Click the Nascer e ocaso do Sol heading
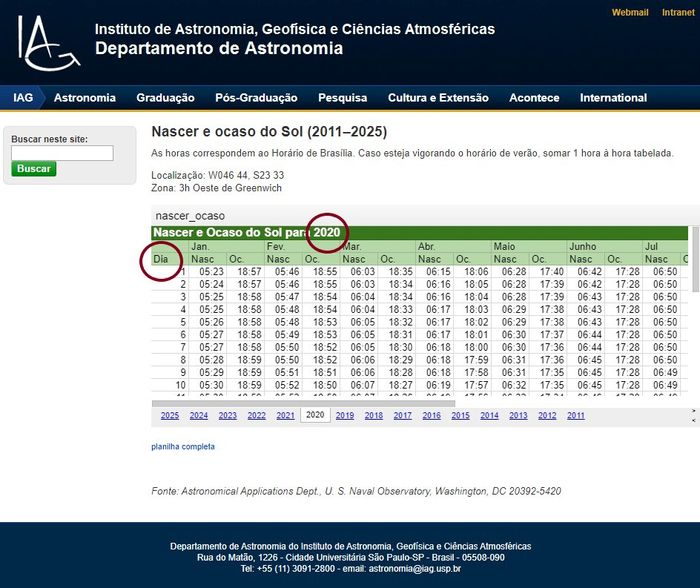 pos(269,132)
